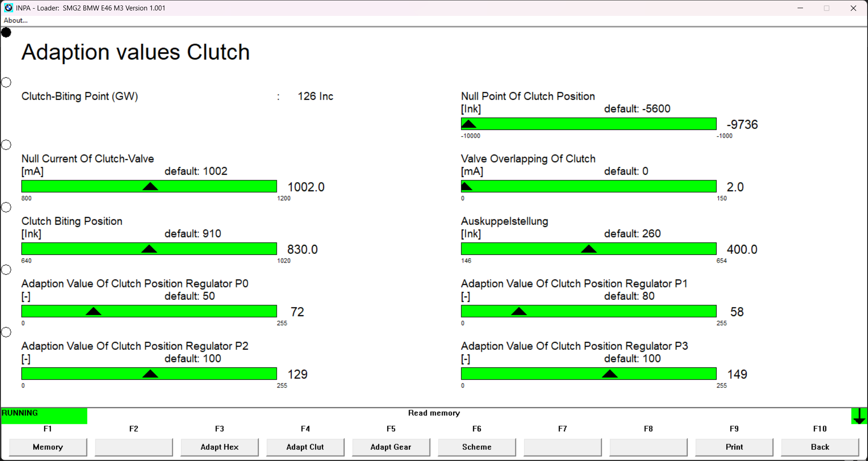Click the Auskuppelstellung gauge bar
Screen dimensions: 868x461
pos(589,249)
